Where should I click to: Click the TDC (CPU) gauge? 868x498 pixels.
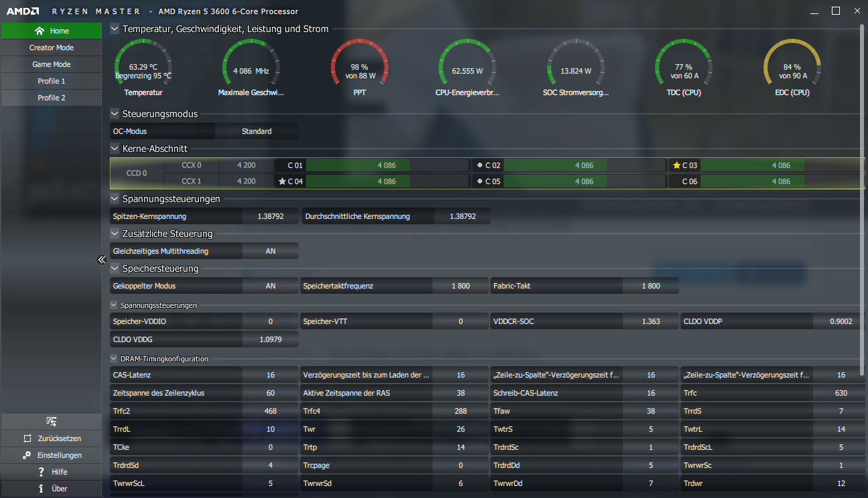683,67
